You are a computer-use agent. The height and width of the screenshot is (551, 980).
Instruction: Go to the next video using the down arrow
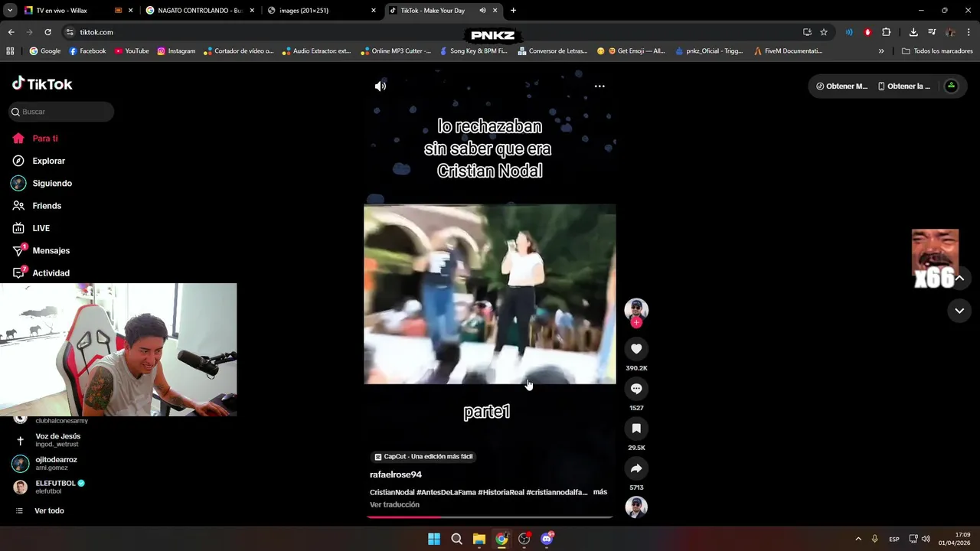click(959, 311)
